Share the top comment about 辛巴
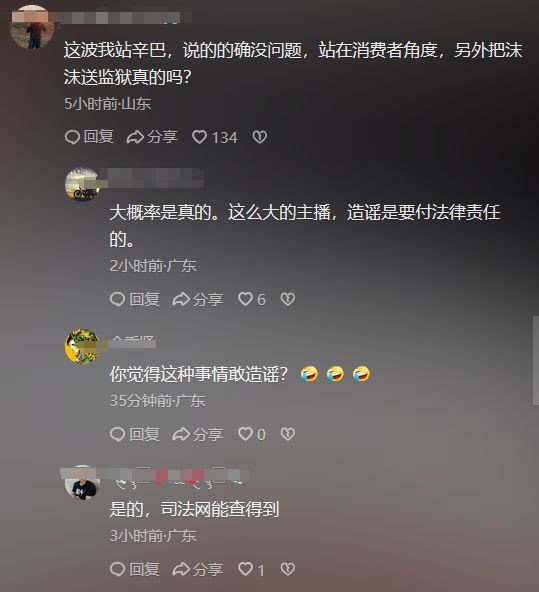539x592 pixels. 152,137
